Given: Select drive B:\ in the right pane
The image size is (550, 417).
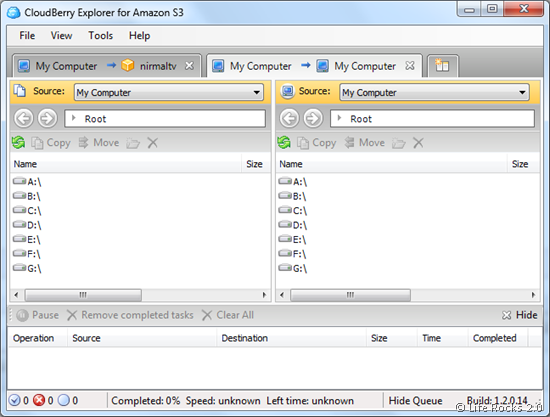Looking at the screenshot, I should [x=293, y=196].
